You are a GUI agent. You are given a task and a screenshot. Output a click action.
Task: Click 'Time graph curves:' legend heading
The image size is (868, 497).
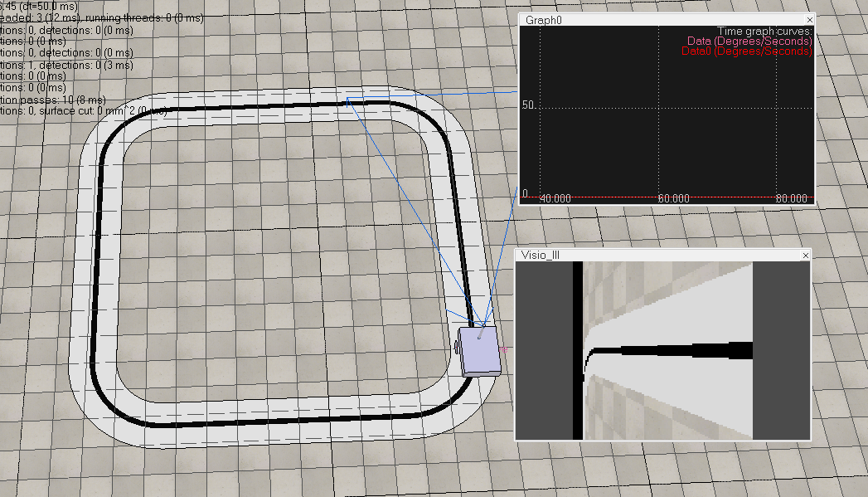point(764,31)
